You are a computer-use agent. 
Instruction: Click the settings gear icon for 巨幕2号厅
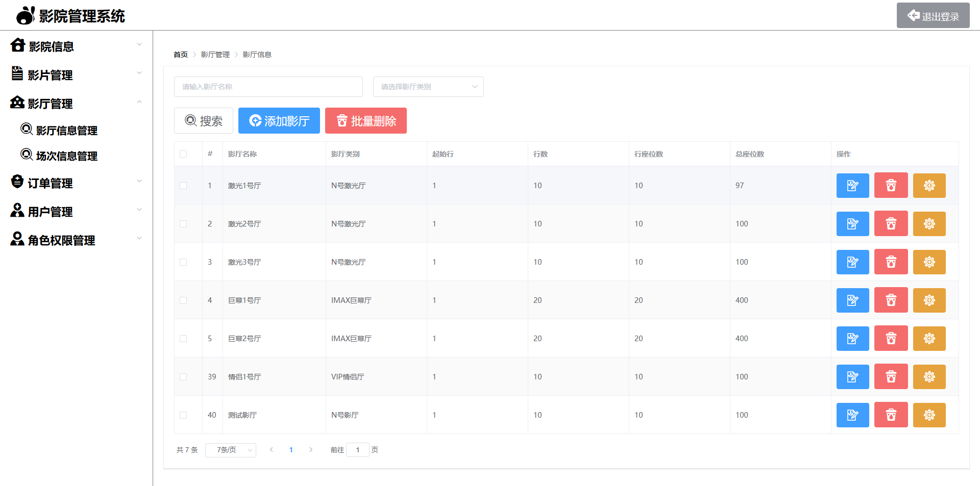[x=929, y=338]
